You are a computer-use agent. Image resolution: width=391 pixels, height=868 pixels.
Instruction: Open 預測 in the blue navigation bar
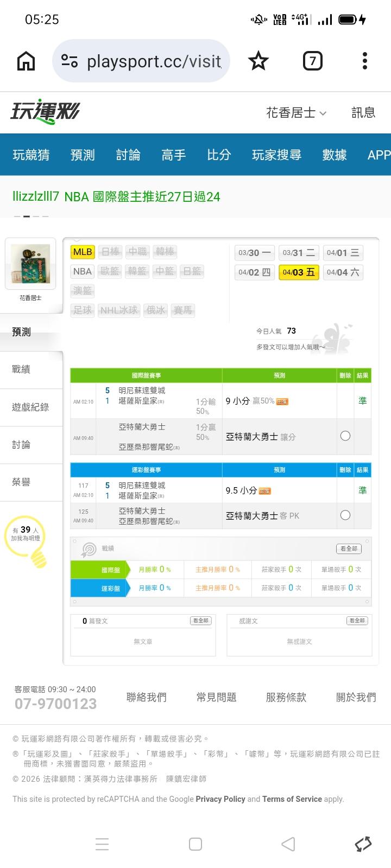(x=83, y=155)
